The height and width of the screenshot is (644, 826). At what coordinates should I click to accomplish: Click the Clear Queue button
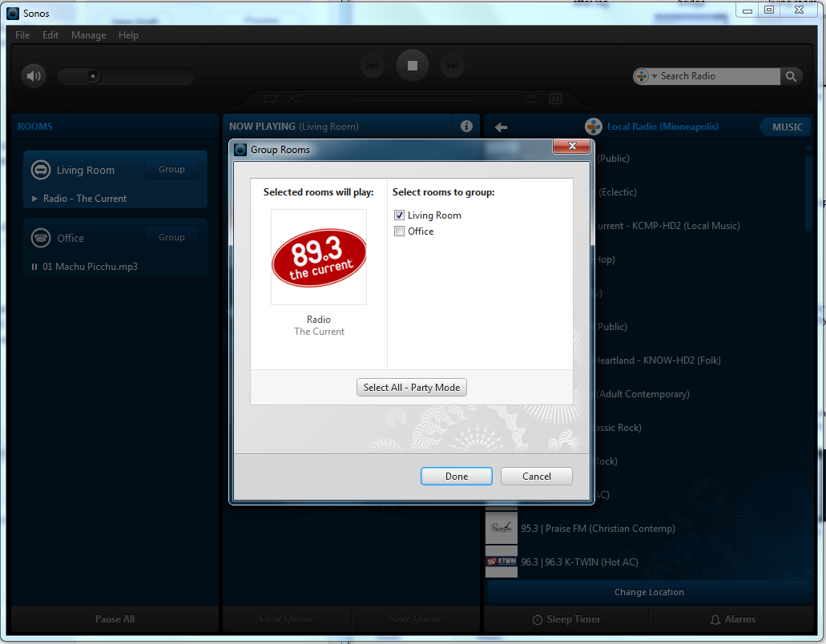point(287,619)
